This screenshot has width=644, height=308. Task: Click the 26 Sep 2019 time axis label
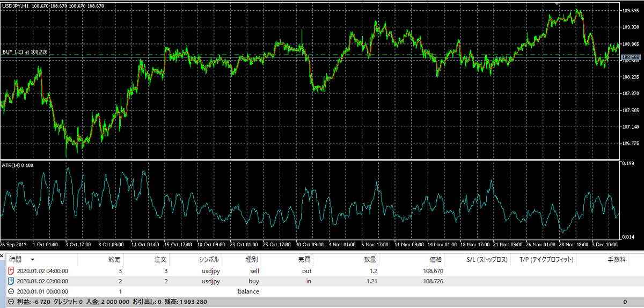point(14,245)
